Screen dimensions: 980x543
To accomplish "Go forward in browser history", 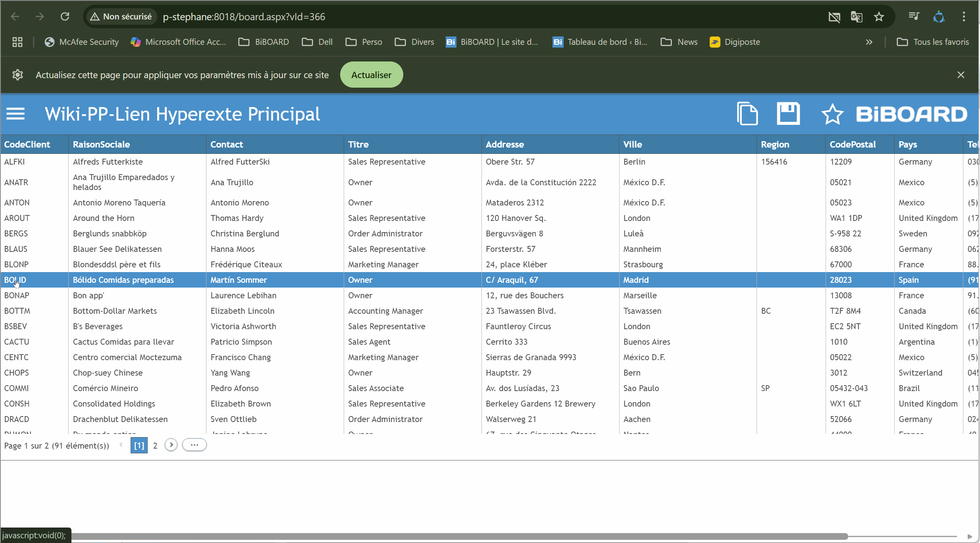I will 40,17.
